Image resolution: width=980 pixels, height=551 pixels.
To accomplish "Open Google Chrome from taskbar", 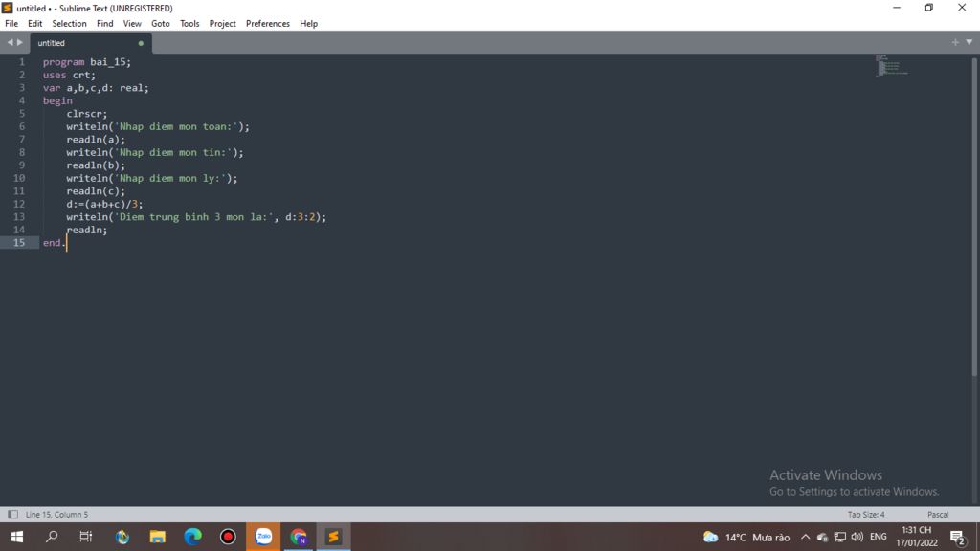I will click(x=299, y=537).
